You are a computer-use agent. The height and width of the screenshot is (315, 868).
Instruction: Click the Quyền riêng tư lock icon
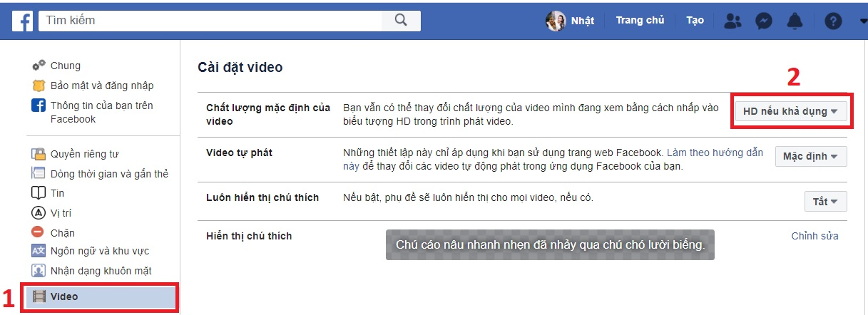point(39,154)
